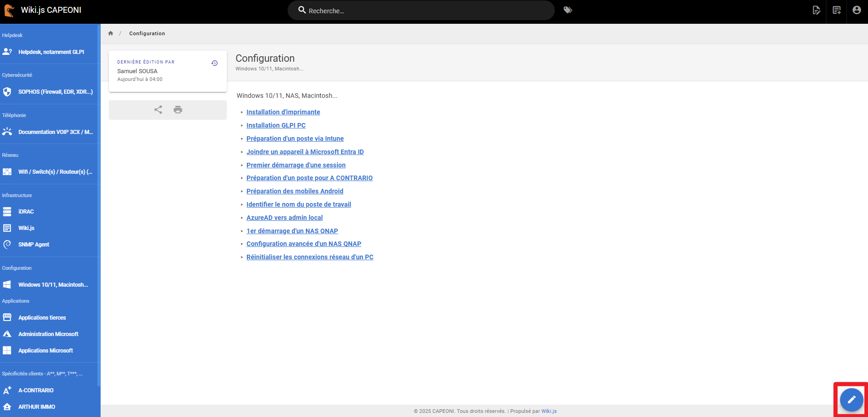Open Configuration avancée d'un NAS QNAP link
This screenshot has height=417, width=868.
pyautogui.click(x=304, y=244)
